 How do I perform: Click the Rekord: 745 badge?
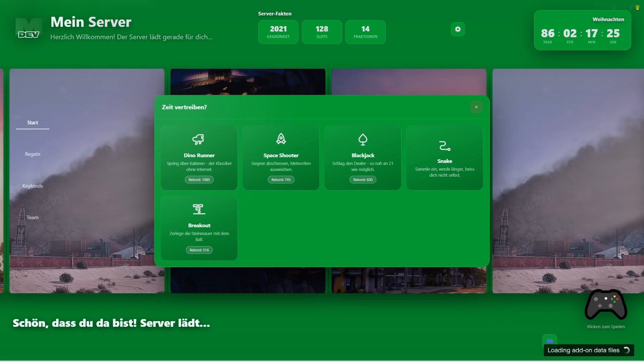point(281,180)
